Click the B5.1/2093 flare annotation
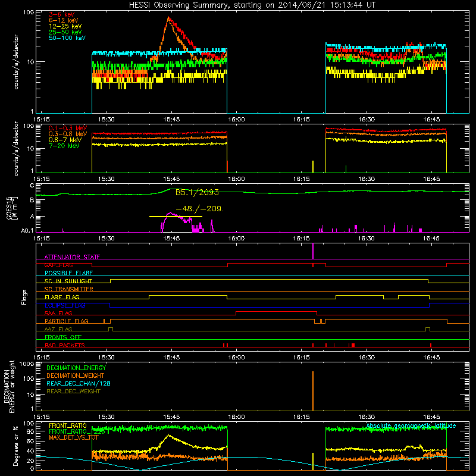This screenshot has width=476, height=476. click(197, 192)
